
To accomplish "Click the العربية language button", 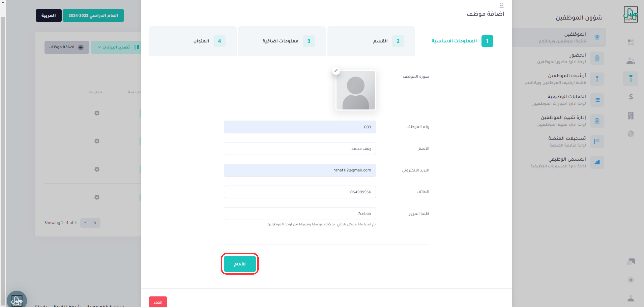I will coord(49,16).
